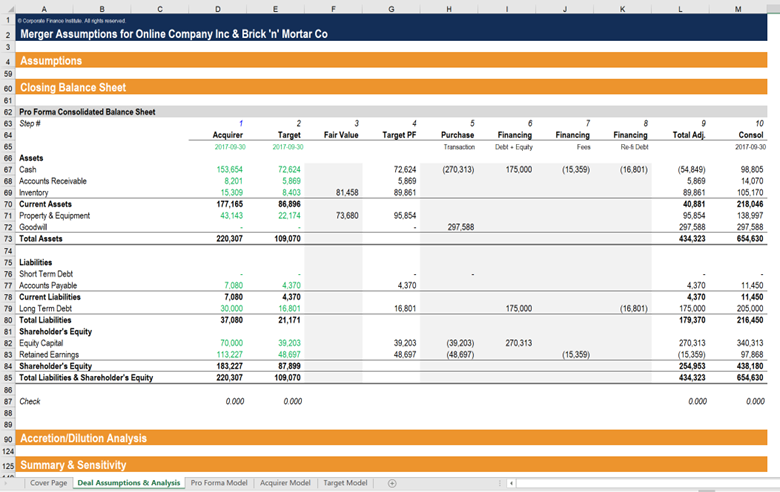Open the Acquirer Model sheet tab
Image resolution: width=780 pixels, height=492 pixels.
pos(285,483)
